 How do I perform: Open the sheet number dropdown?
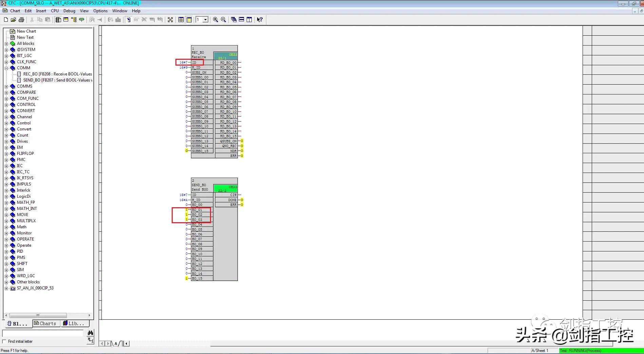click(x=205, y=20)
